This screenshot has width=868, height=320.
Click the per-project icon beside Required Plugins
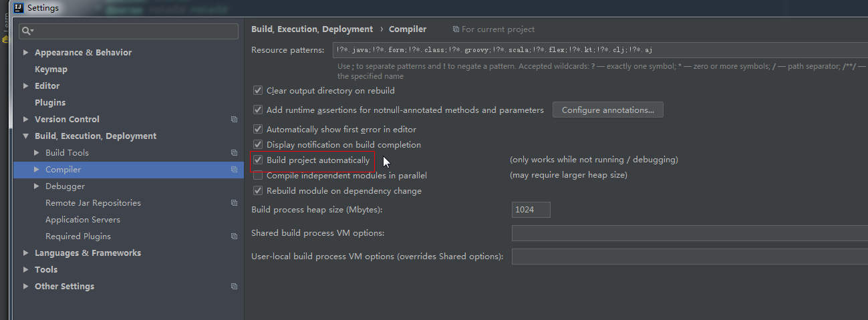(234, 236)
